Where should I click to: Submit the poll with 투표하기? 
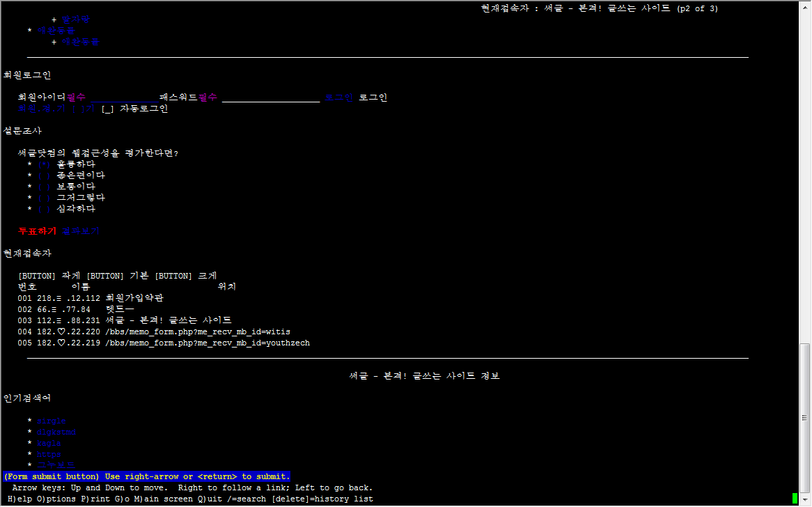[x=37, y=231]
